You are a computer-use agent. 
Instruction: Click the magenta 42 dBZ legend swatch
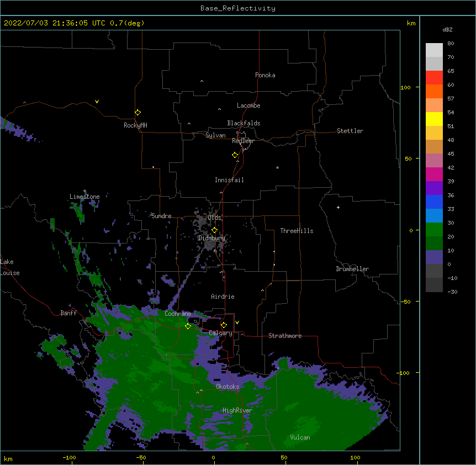pos(434,175)
